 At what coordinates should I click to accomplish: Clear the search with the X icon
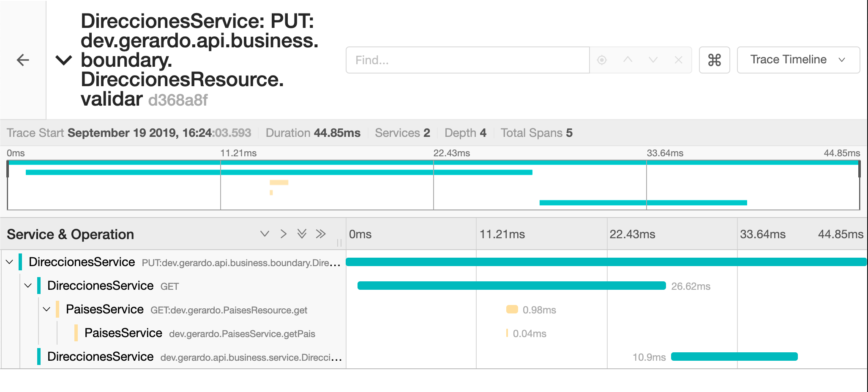pyautogui.click(x=678, y=60)
